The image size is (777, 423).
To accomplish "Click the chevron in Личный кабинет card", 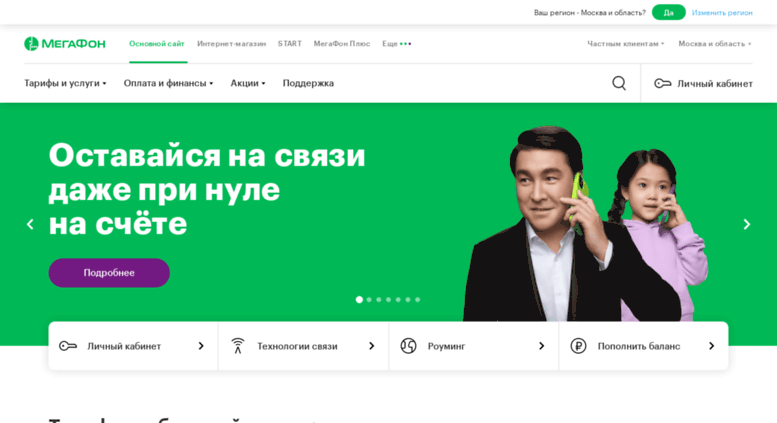I will pos(201,346).
